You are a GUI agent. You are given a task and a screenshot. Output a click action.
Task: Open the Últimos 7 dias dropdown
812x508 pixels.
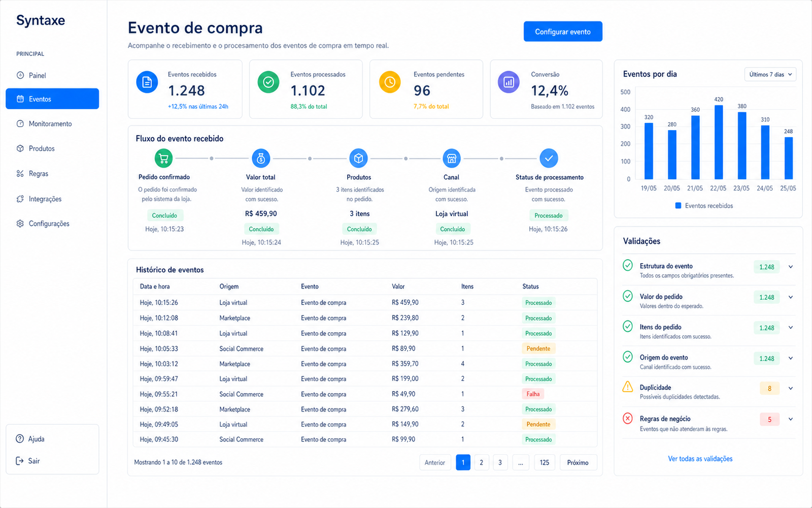point(770,74)
